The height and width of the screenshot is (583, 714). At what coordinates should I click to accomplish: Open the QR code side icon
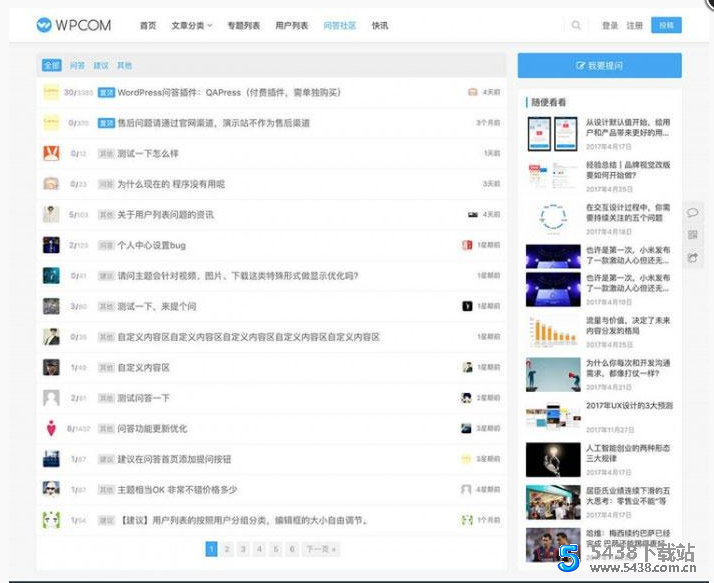(693, 235)
